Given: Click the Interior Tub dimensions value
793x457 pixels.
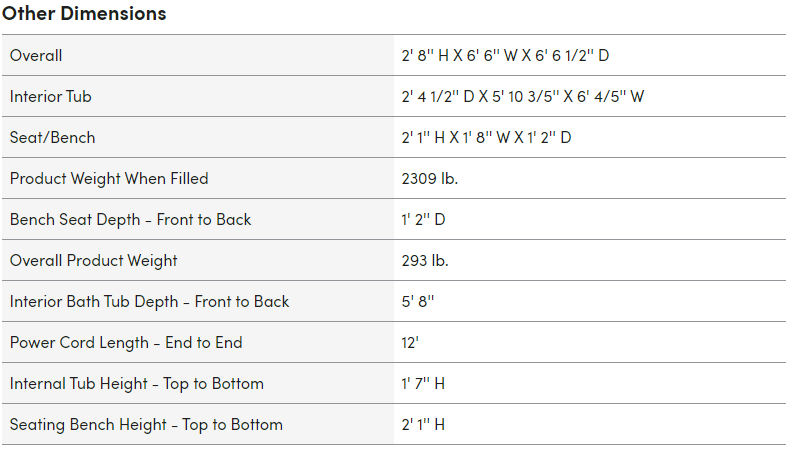Looking at the screenshot, I should point(522,97).
